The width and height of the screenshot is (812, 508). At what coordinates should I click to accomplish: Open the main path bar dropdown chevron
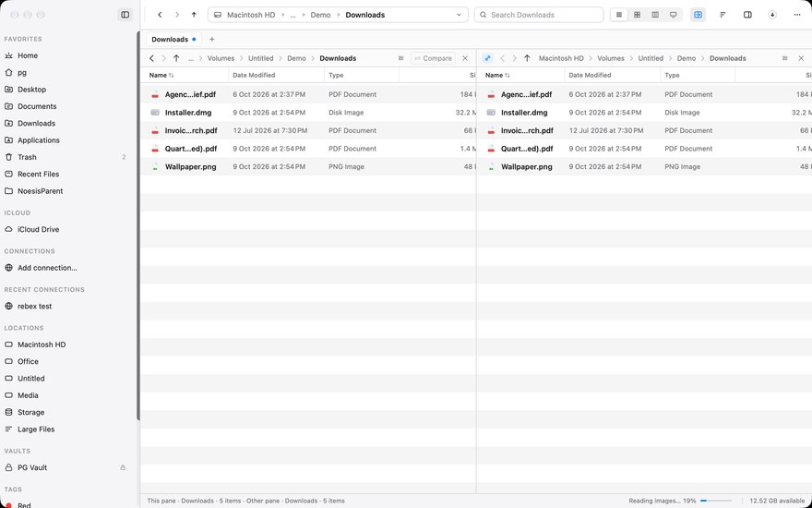click(x=459, y=15)
